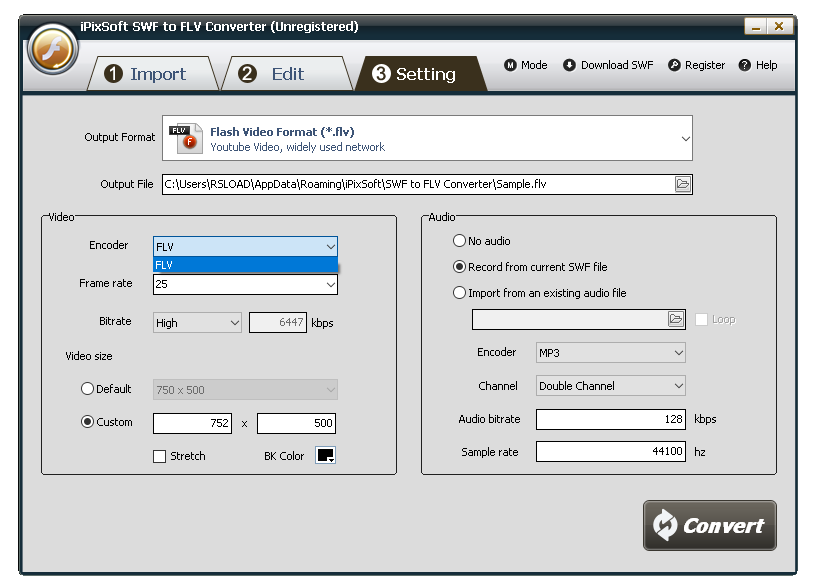Start conversion with the Convert button
Viewport: 823px width, 588px height.
710,525
